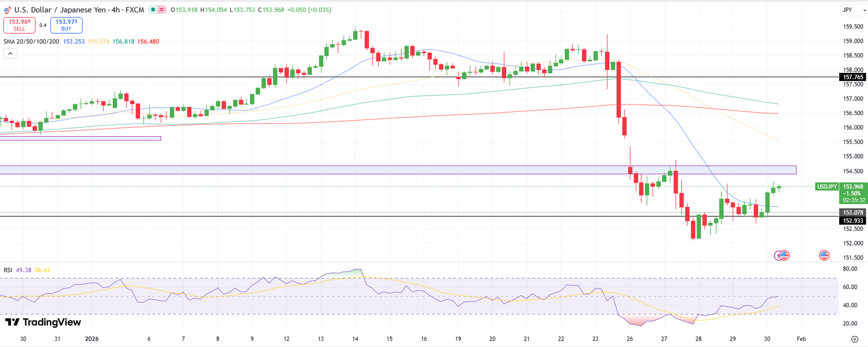Image resolution: width=868 pixels, height=347 pixels.
Task: Click the green USDJPY price tag
Action: point(827,187)
